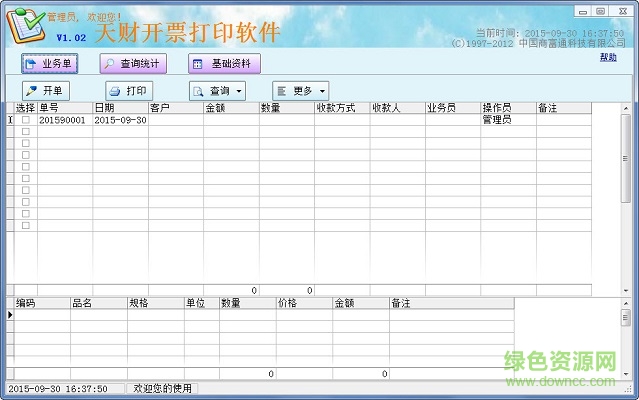Click the status bar time 2015-09-30 16:37:50
The width and height of the screenshot is (639, 400).
click(x=58, y=389)
